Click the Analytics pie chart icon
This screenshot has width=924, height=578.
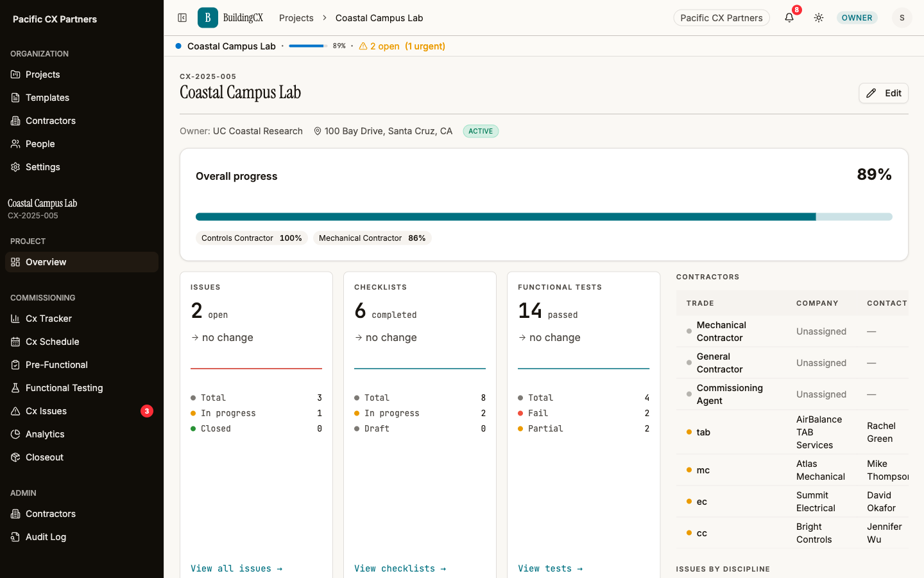(15, 434)
